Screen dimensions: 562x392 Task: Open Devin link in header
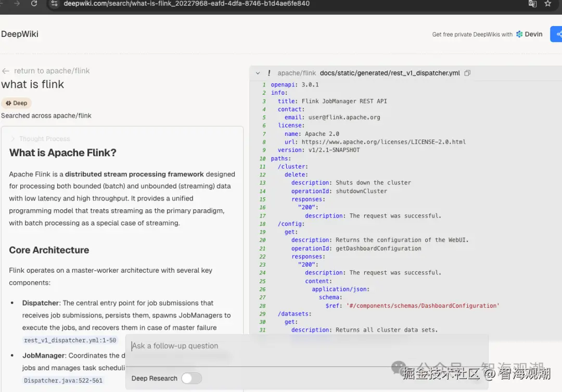[x=529, y=34]
